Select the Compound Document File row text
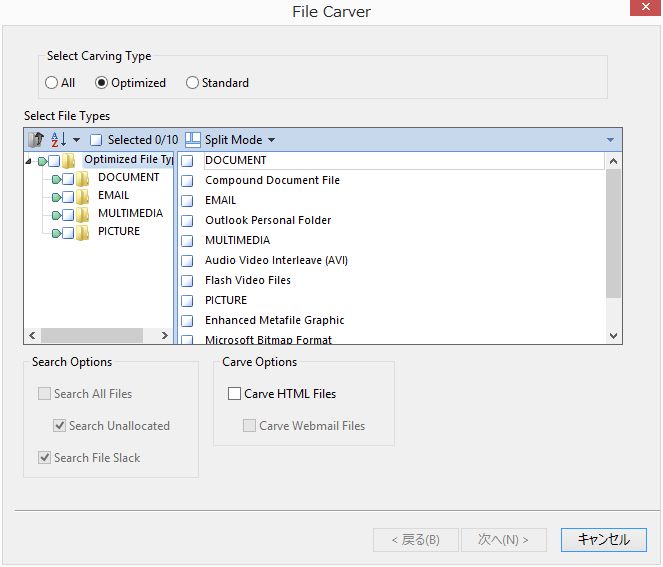663x567 pixels. tap(272, 181)
